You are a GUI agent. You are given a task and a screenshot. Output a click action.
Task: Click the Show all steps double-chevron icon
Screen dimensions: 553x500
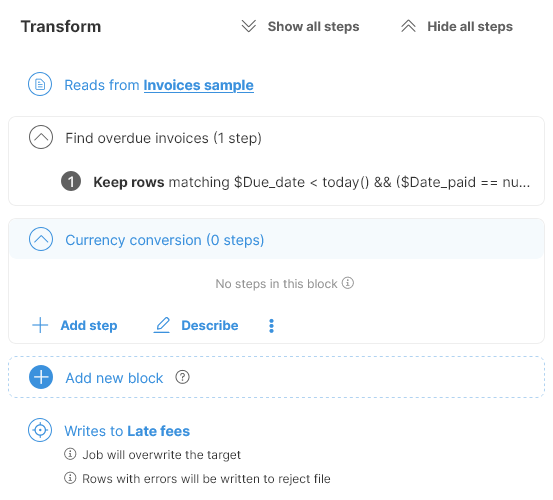coord(249,26)
